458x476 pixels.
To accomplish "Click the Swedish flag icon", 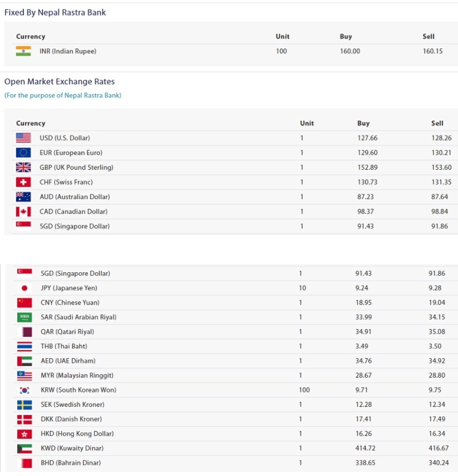I will [x=24, y=404].
